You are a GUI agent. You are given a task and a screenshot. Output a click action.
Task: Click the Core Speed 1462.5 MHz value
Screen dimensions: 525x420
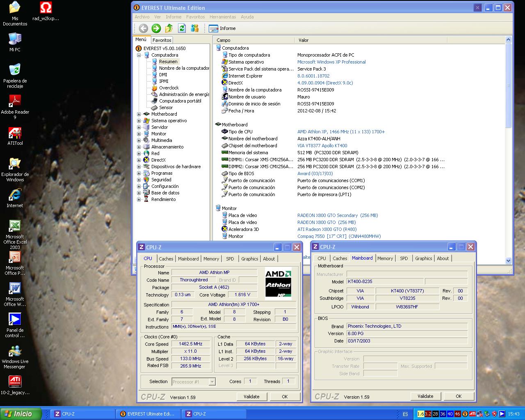[190, 344]
